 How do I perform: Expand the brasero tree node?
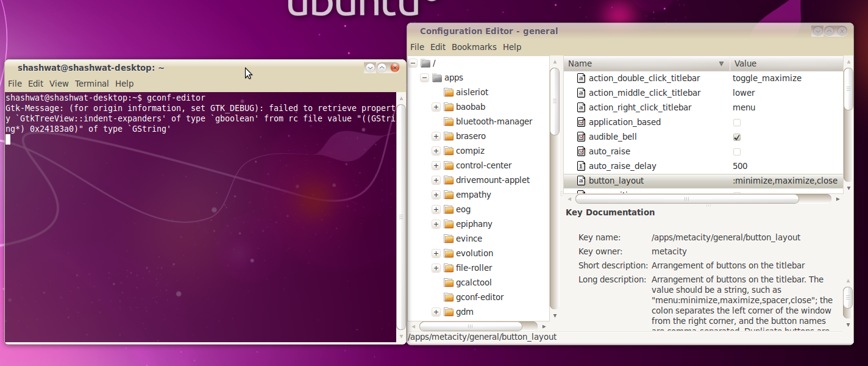point(436,137)
